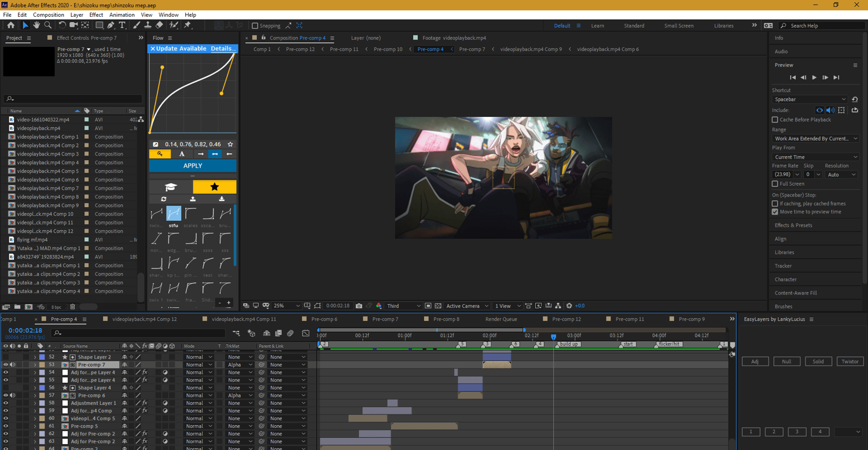This screenshot has width=868, height=450.
Task: Click the Null button in EasyLayers
Action: (x=786, y=362)
